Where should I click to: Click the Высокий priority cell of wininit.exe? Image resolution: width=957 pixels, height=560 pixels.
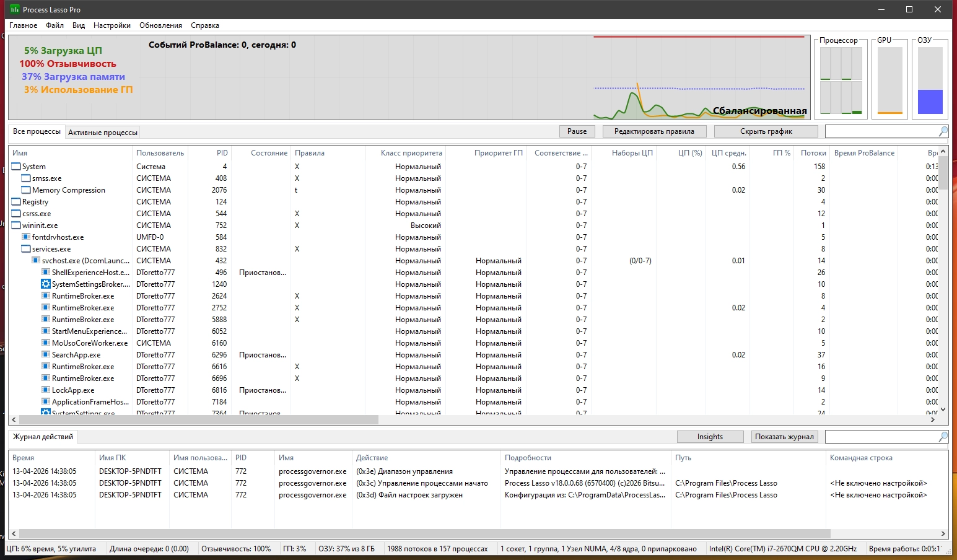[426, 225]
